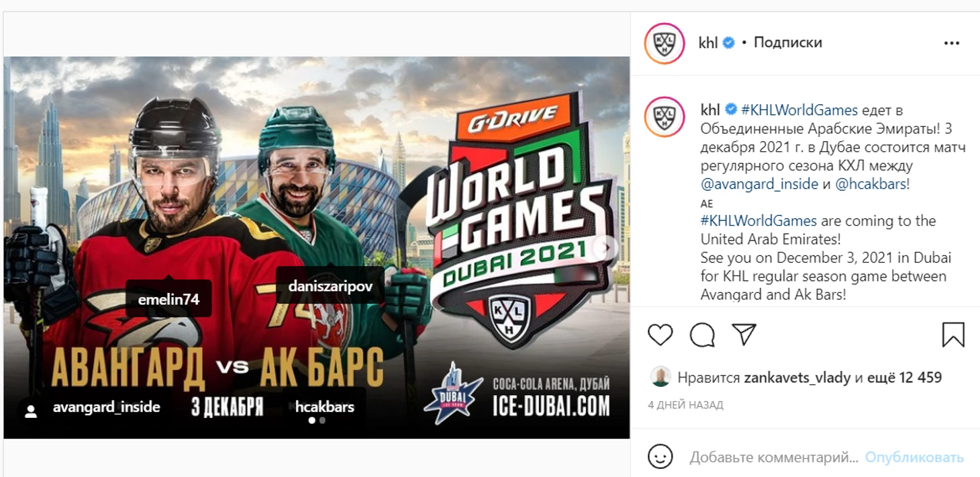Screen dimensions: 980x477
Task: Click hcakbars tag on the photo
Action: pyautogui.click(x=325, y=406)
